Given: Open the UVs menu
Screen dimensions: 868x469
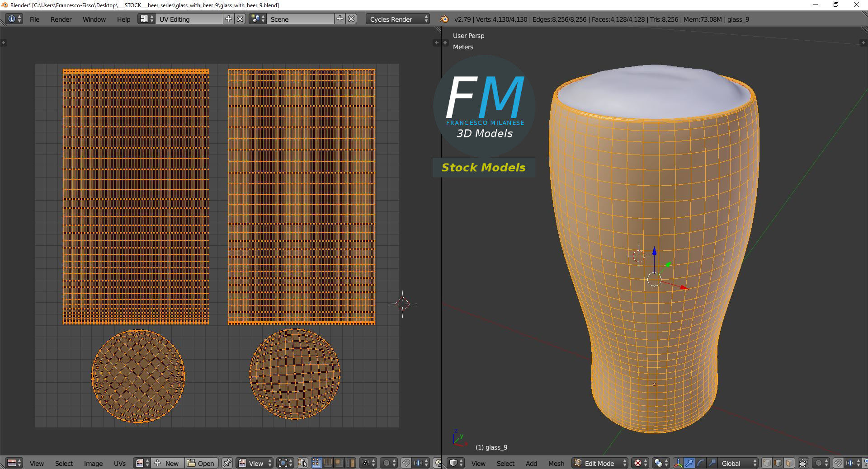Looking at the screenshot, I should [x=120, y=464].
